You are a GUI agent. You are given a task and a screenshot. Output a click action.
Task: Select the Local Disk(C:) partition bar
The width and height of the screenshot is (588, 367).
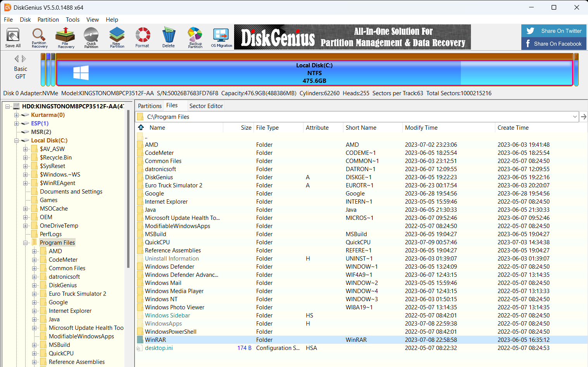pyautogui.click(x=315, y=73)
